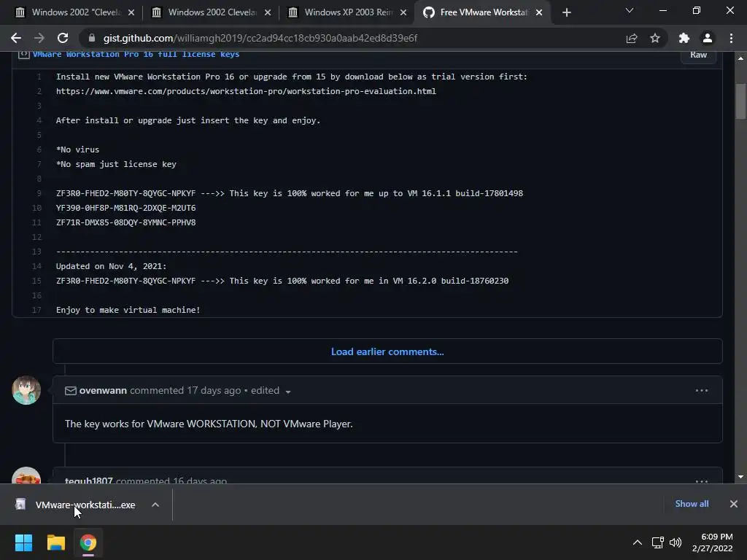Click line number 9 in gist
The height and width of the screenshot is (560, 747).
(x=39, y=193)
